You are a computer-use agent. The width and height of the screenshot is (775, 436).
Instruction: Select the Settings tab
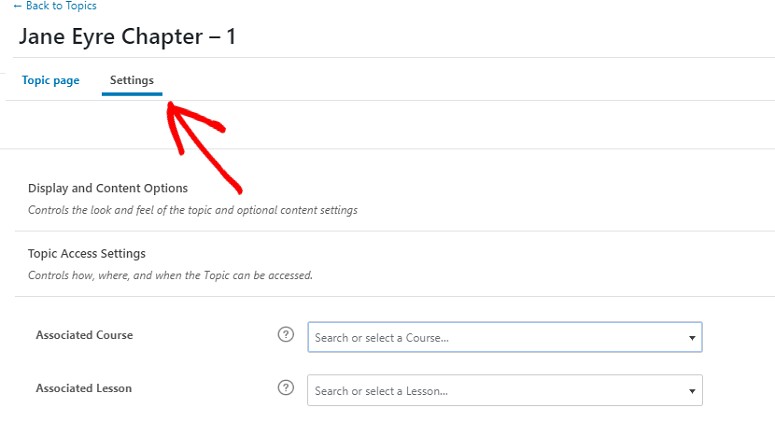131,80
